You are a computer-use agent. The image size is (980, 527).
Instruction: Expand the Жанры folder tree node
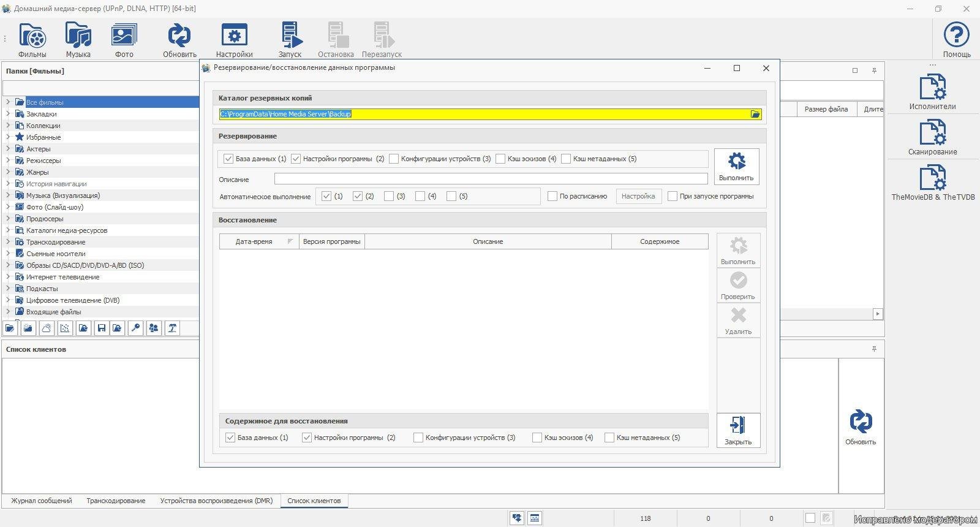(x=8, y=172)
